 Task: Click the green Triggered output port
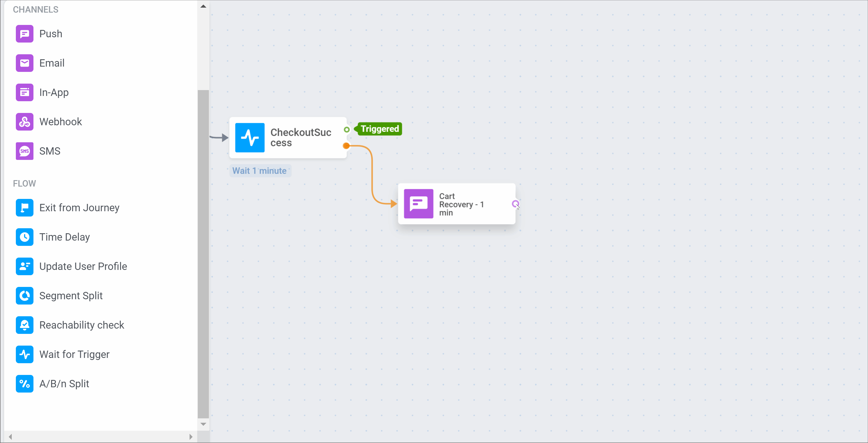pyautogui.click(x=346, y=129)
